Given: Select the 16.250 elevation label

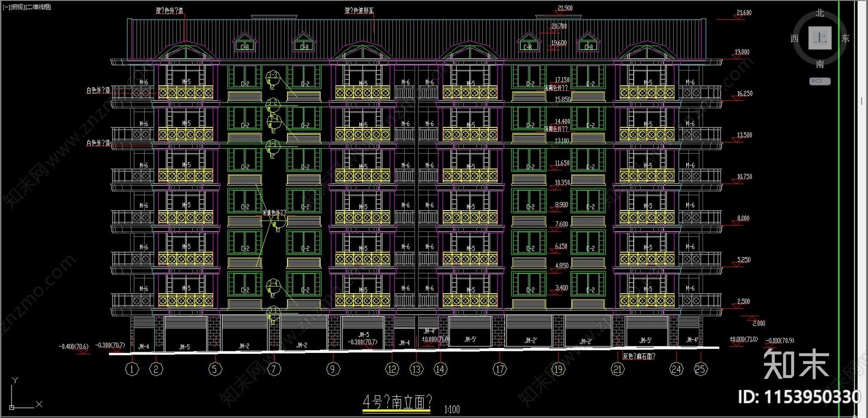Looking at the screenshot, I should coord(744,93).
